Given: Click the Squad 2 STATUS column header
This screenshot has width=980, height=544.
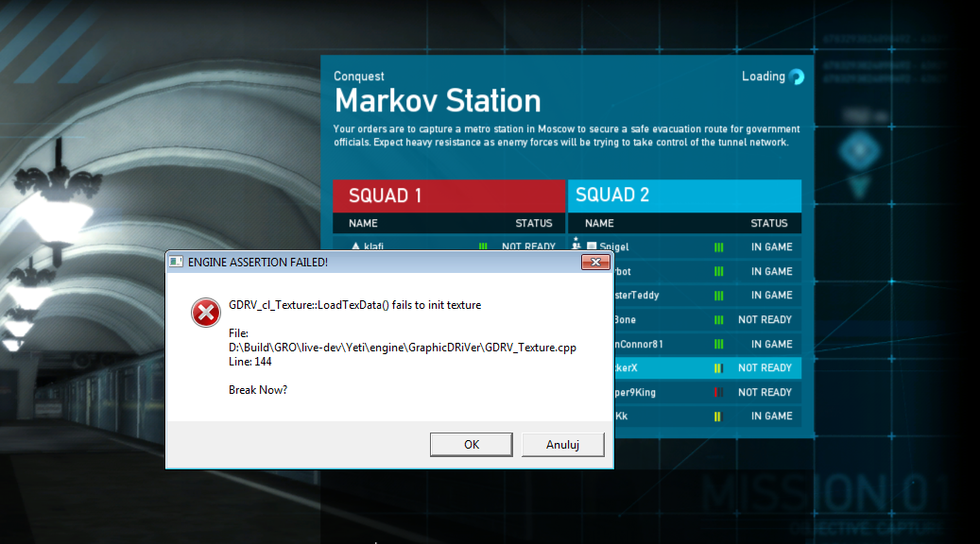Looking at the screenshot, I should click(x=768, y=223).
